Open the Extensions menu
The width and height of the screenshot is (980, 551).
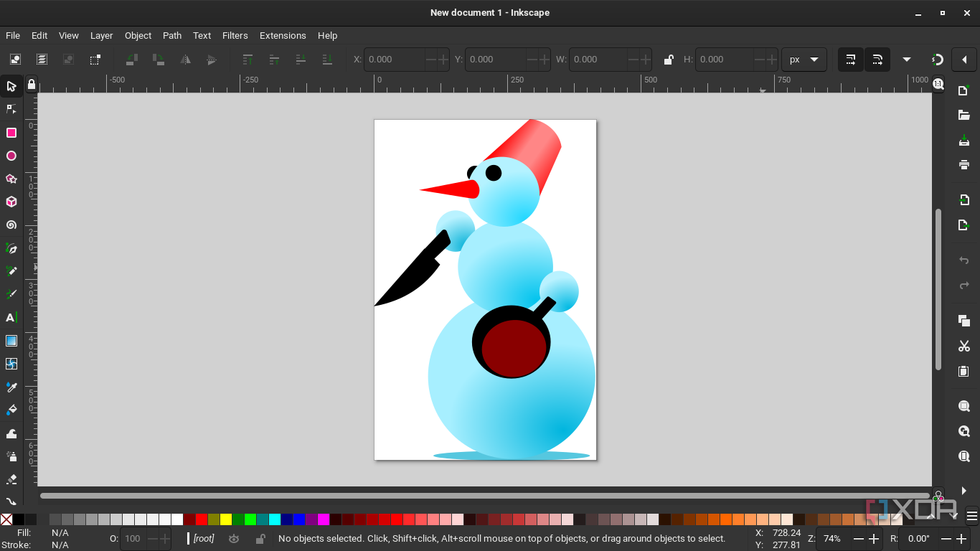pos(283,35)
